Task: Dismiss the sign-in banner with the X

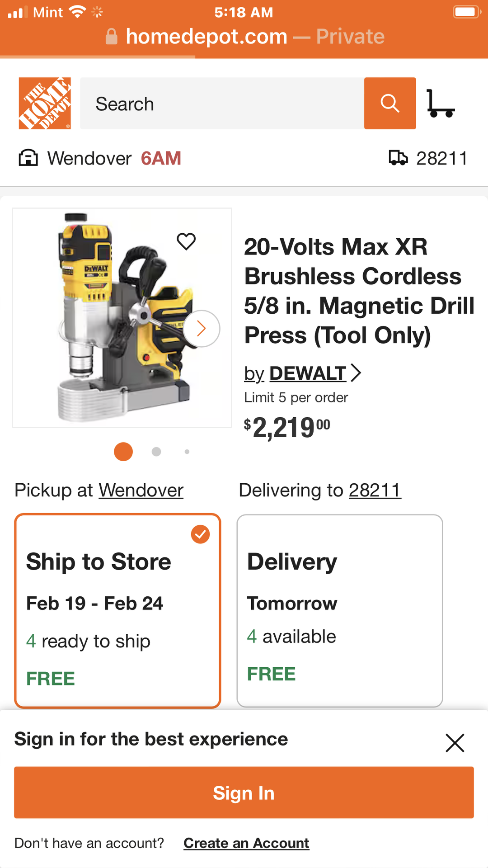Action: pos(455,743)
